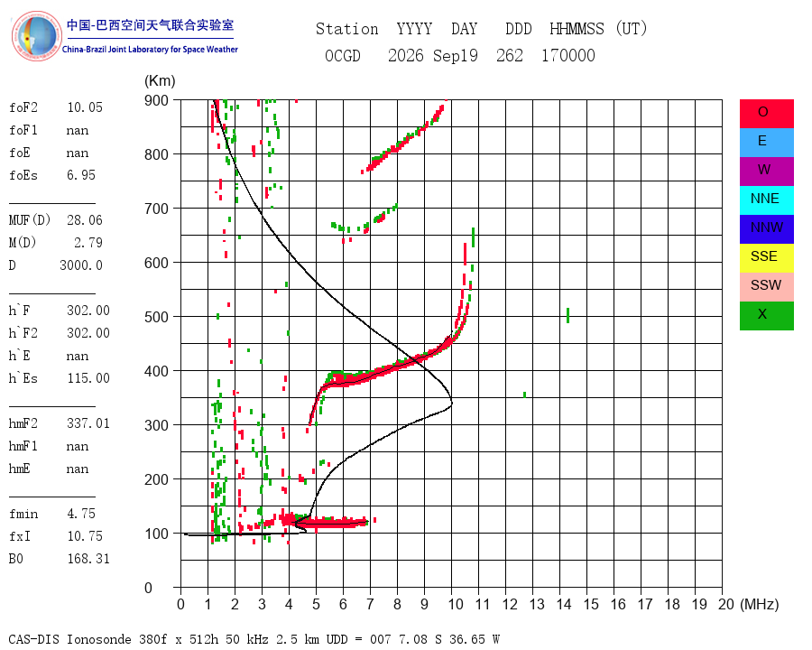The width and height of the screenshot is (812, 650).
Task: Click the green X legend swatch
Action: pyautogui.click(x=766, y=316)
